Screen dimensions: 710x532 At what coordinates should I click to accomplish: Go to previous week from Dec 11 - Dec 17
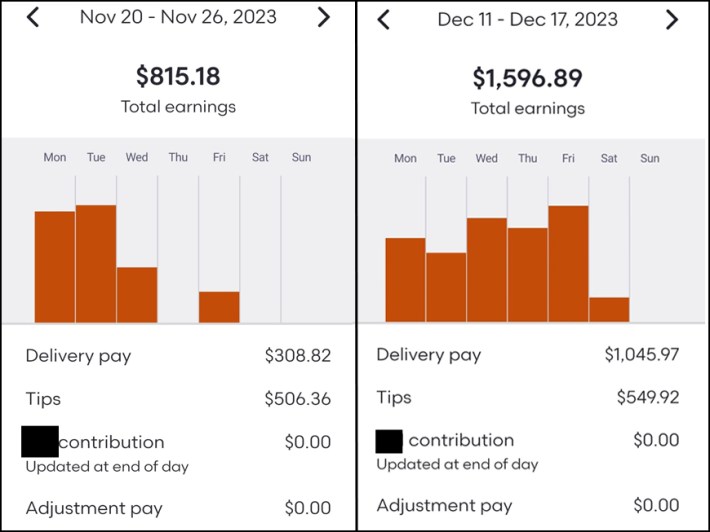click(x=384, y=19)
